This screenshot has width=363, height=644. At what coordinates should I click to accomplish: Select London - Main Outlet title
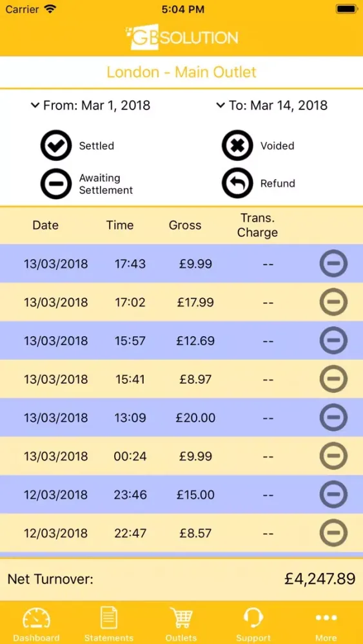coord(182,72)
